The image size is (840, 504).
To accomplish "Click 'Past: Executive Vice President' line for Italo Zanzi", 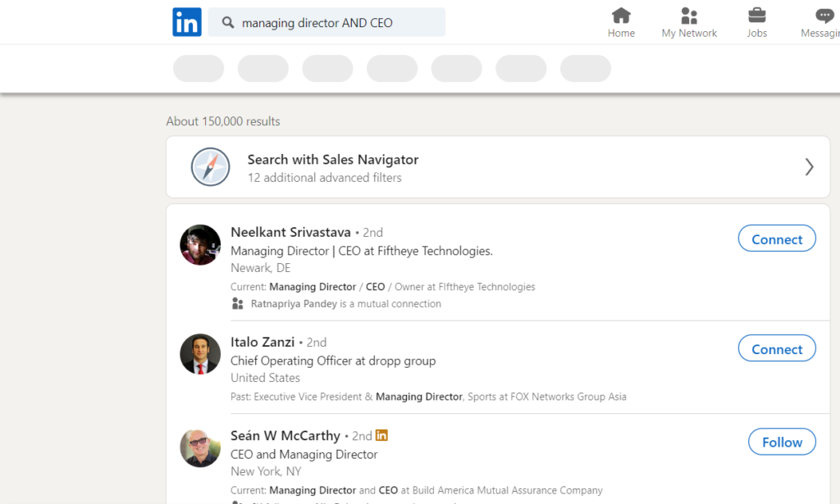I will click(428, 397).
